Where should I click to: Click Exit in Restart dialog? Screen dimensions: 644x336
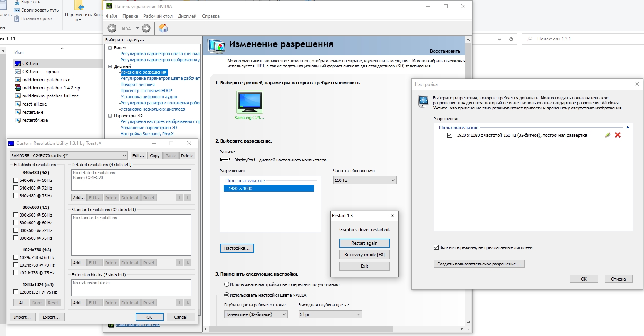364,266
